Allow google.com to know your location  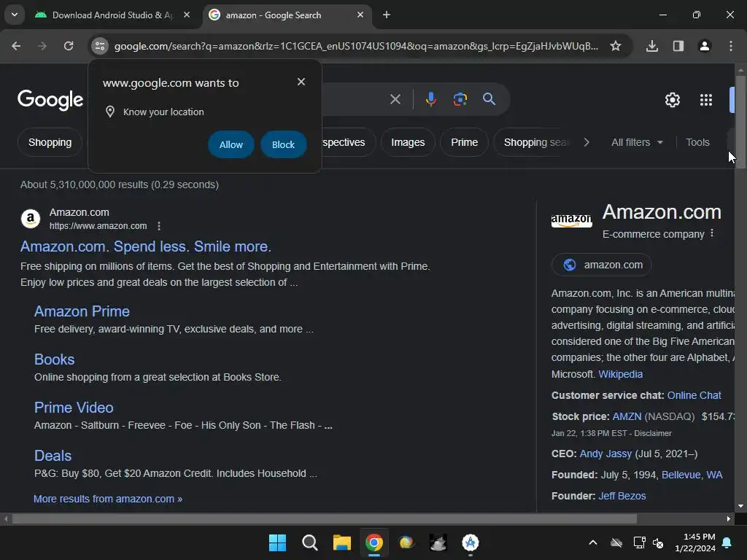tap(231, 144)
